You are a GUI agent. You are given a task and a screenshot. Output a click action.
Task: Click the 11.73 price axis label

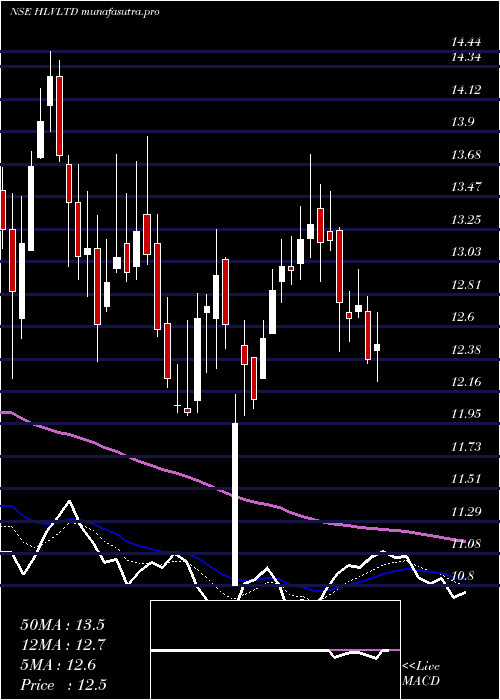[466, 446]
